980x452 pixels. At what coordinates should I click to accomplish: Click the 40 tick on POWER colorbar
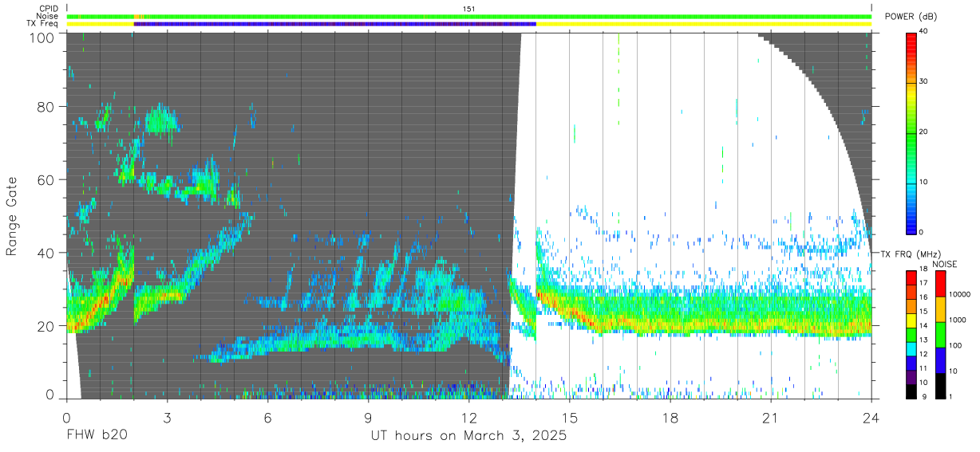coord(923,32)
